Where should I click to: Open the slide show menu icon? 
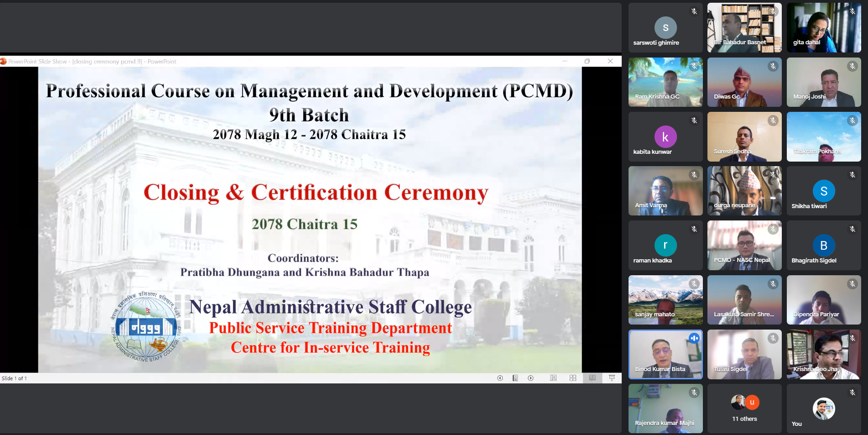click(x=515, y=378)
